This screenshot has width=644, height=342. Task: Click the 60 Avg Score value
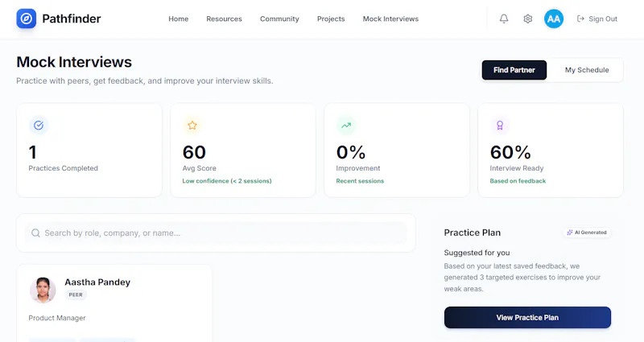(194, 152)
